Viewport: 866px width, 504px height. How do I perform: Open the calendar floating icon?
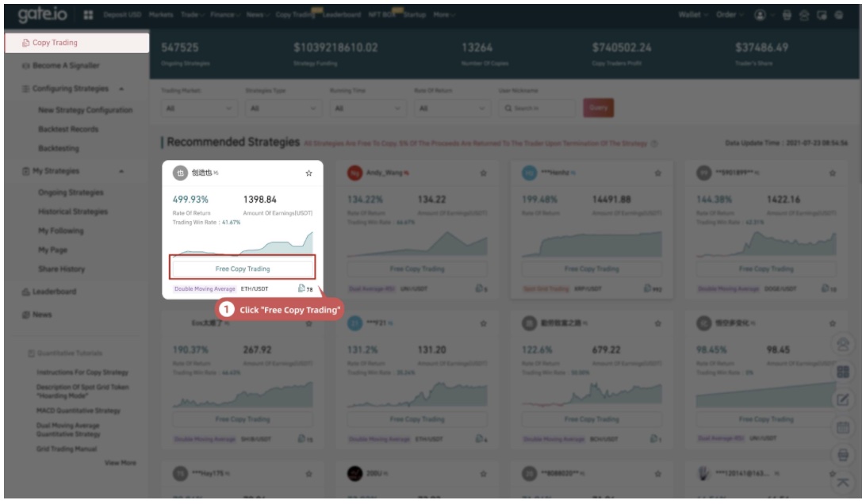tap(844, 428)
